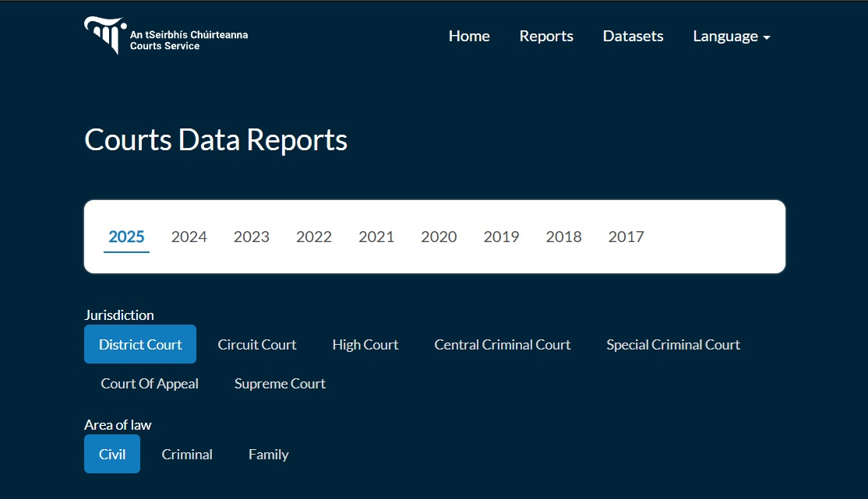Switch to the 2020 year tab

(439, 237)
